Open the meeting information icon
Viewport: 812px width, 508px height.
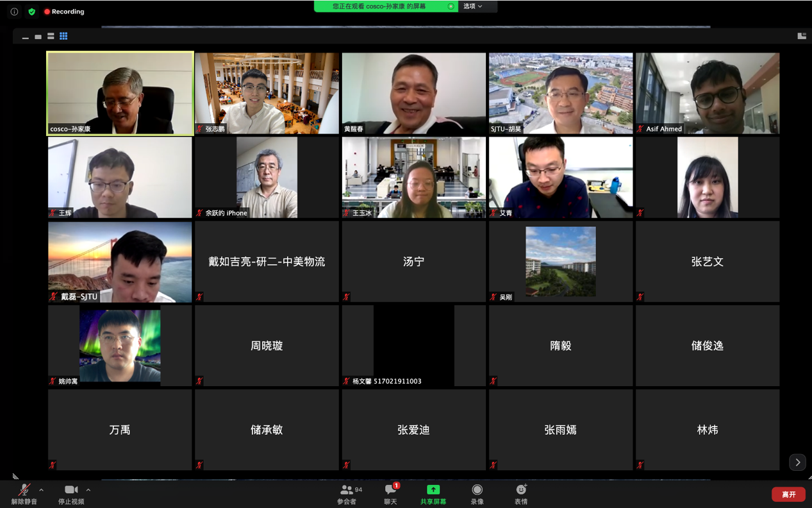coord(14,12)
